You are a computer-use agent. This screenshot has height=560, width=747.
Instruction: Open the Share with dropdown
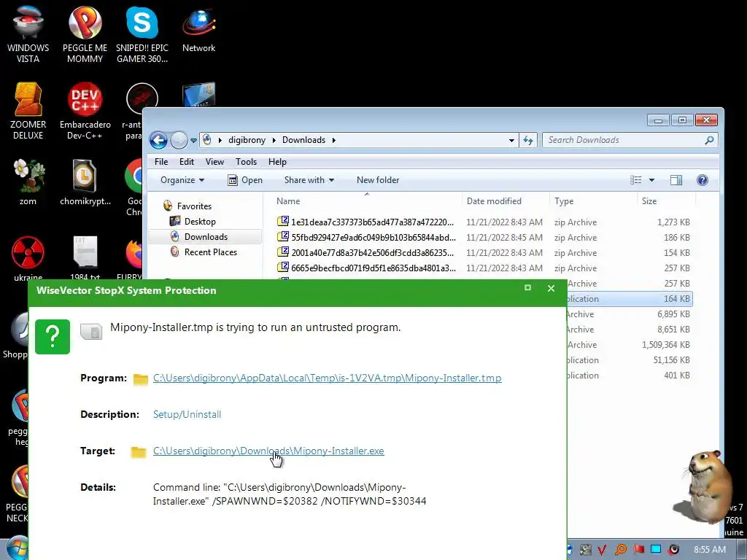309,180
